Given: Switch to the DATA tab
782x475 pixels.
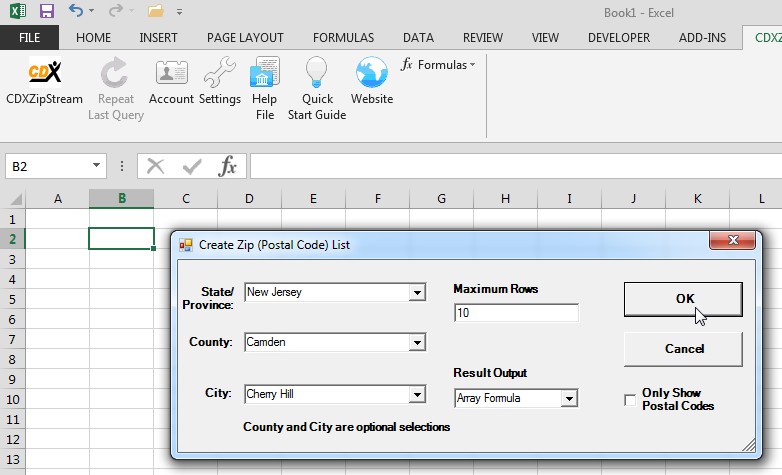Looking at the screenshot, I should (x=418, y=37).
